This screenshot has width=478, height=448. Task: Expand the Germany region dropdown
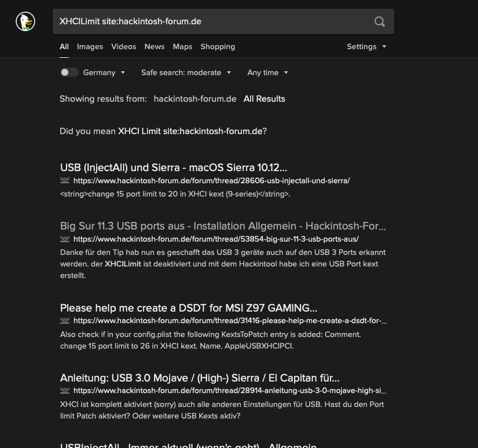pos(104,72)
